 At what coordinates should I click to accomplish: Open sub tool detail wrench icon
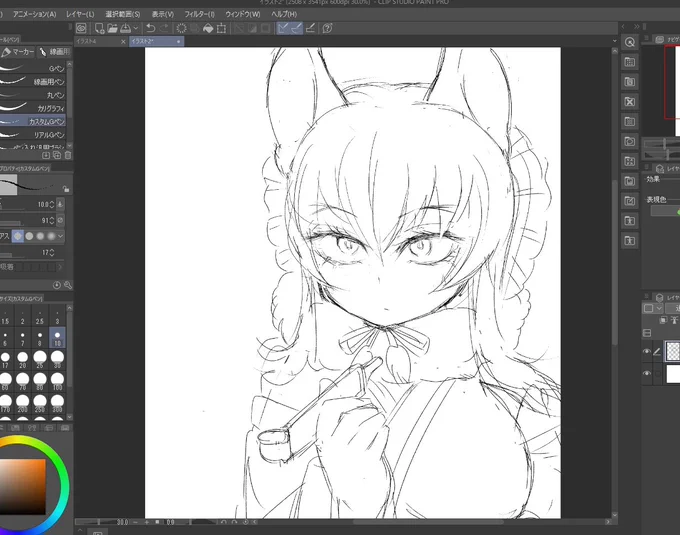[68, 285]
